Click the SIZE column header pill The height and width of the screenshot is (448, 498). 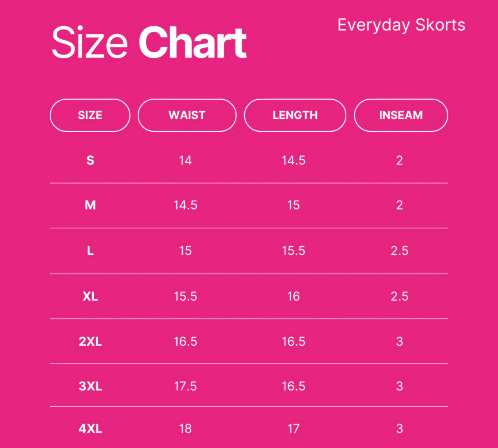pyautogui.click(x=90, y=115)
